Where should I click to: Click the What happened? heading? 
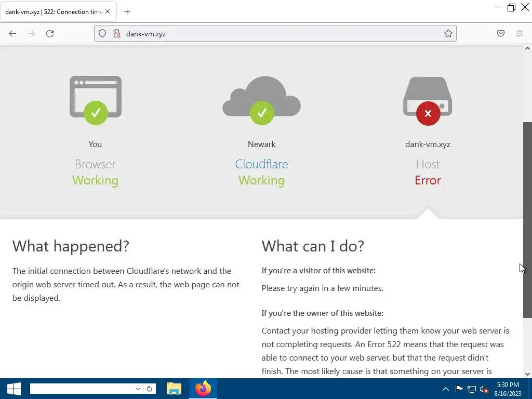coord(71,246)
